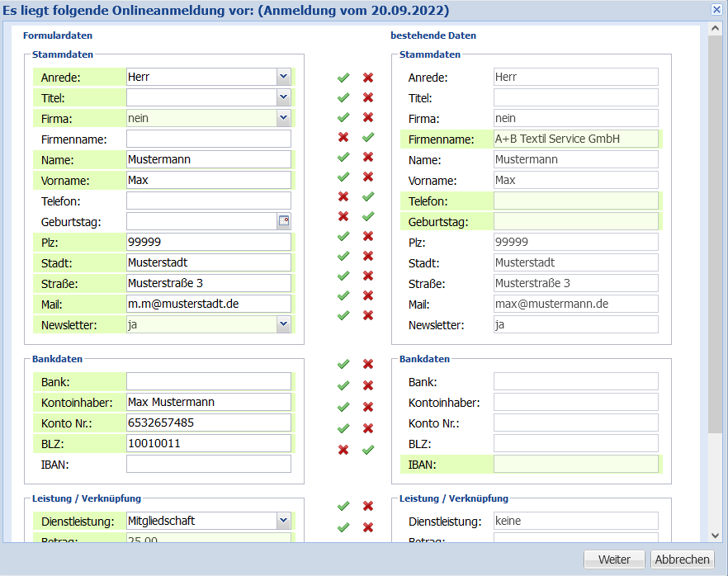Click the BLZ field containing 10010011
This screenshot has width=728, height=576.
point(209,443)
